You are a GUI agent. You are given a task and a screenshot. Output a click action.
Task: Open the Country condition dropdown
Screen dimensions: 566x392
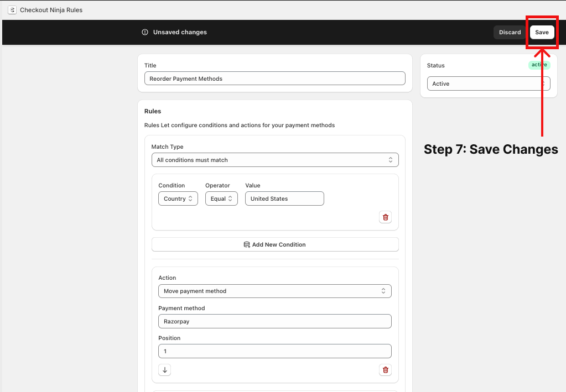[178, 198]
